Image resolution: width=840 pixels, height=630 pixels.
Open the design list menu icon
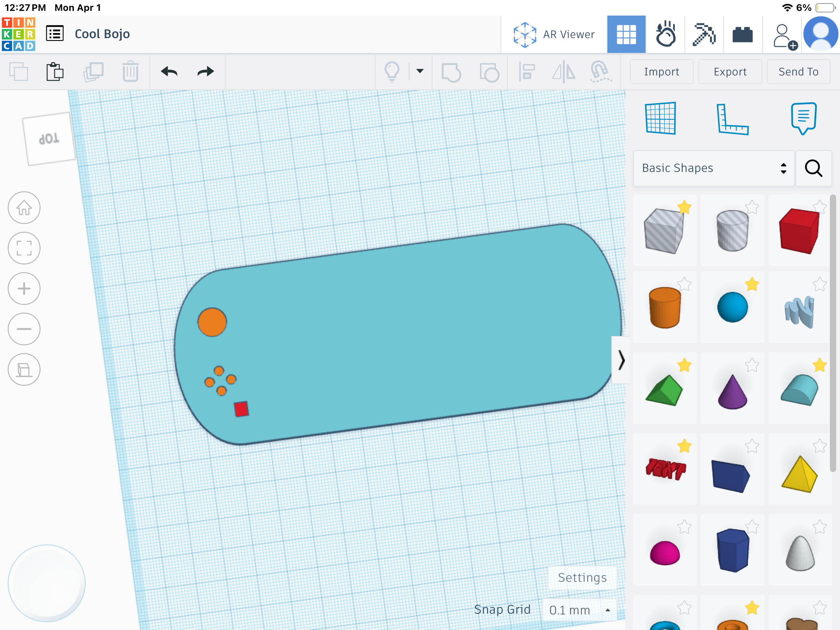pyautogui.click(x=55, y=34)
